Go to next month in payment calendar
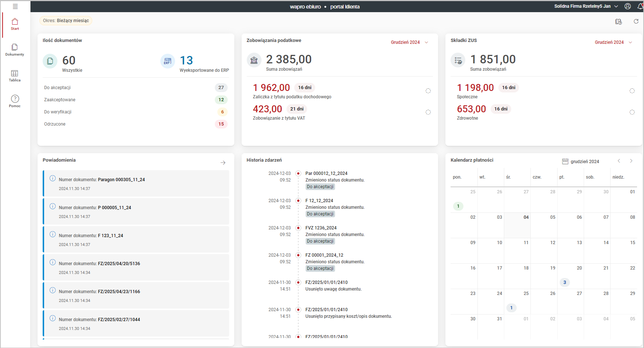This screenshot has height=348, width=644. click(631, 161)
